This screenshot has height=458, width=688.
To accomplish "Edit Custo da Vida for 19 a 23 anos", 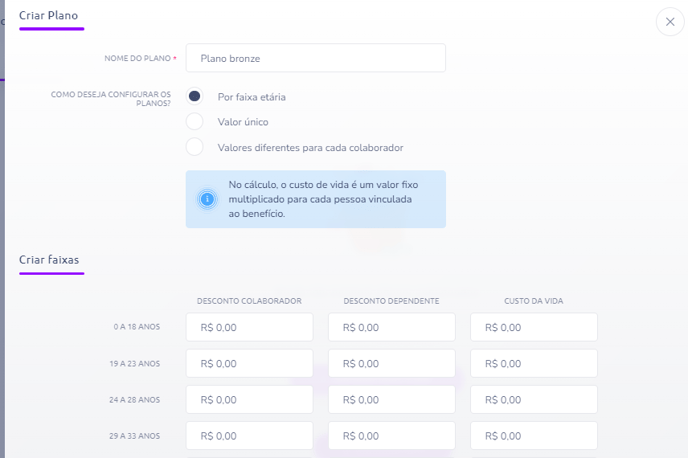I will pos(534,363).
